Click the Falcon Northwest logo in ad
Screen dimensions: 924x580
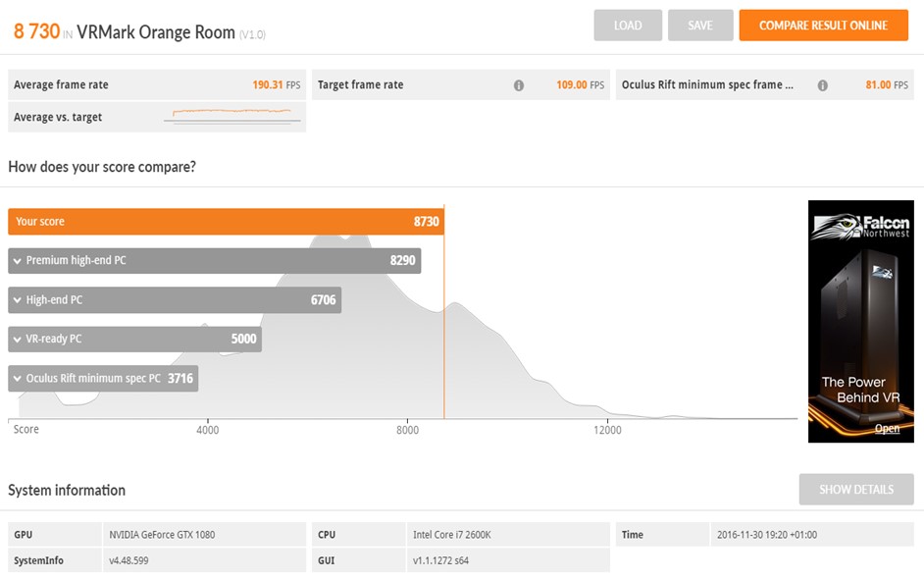coord(860,227)
